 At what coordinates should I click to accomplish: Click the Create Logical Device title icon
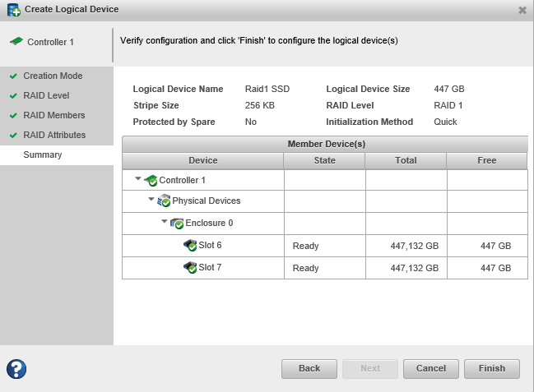coord(13,10)
